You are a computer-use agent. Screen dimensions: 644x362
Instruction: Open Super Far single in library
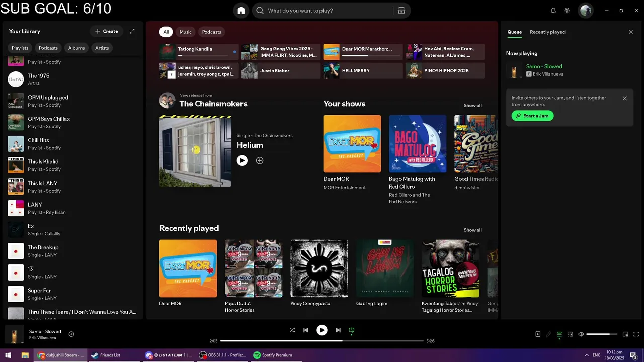point(73,294)
